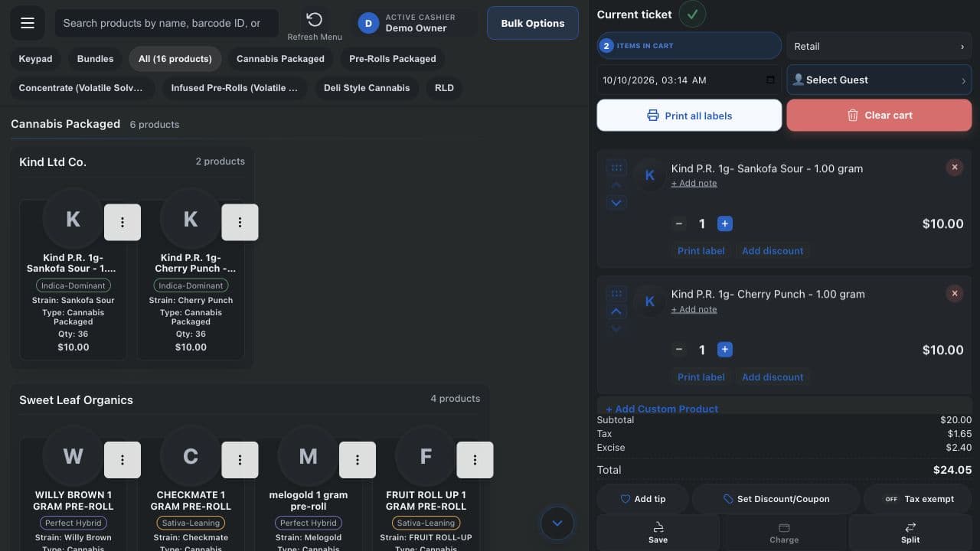Click in the product search field
Image resolution: width=980 pixels, height=551 pixels.
coord(167,23)
